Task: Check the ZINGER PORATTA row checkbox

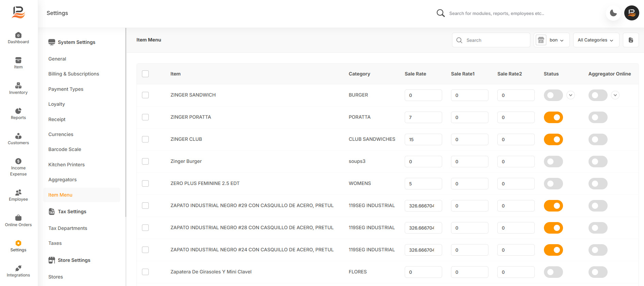Action: coord(145,117)
